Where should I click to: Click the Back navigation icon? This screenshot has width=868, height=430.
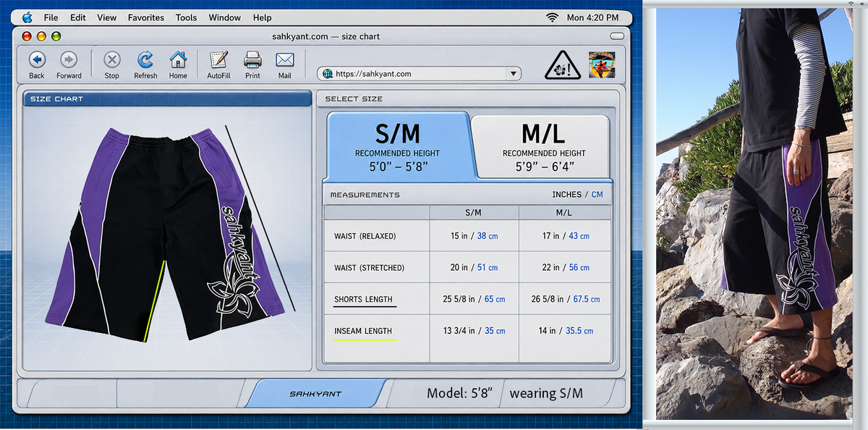coord(37,59)
